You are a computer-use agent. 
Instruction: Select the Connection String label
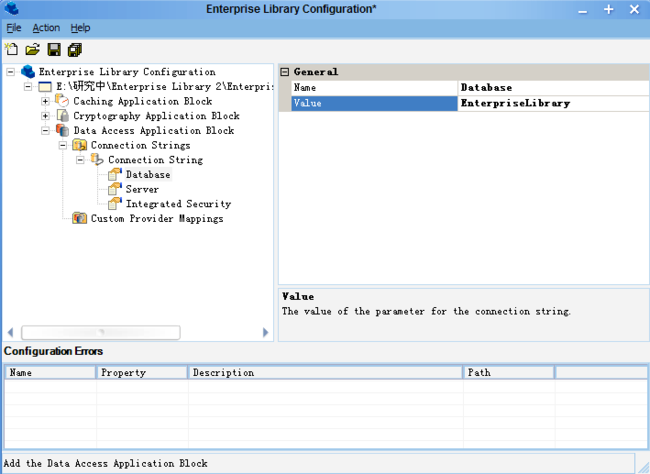[155, 160]
